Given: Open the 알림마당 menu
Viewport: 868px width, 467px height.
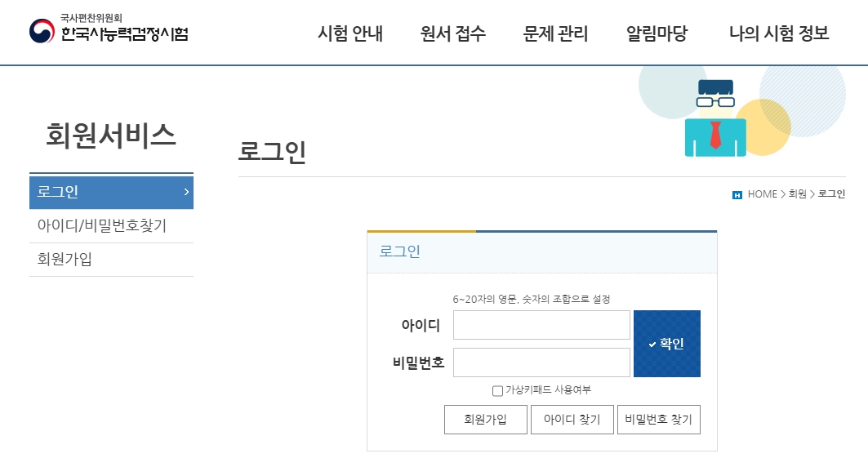Looking at the screenshot, I should pos(657,33).
